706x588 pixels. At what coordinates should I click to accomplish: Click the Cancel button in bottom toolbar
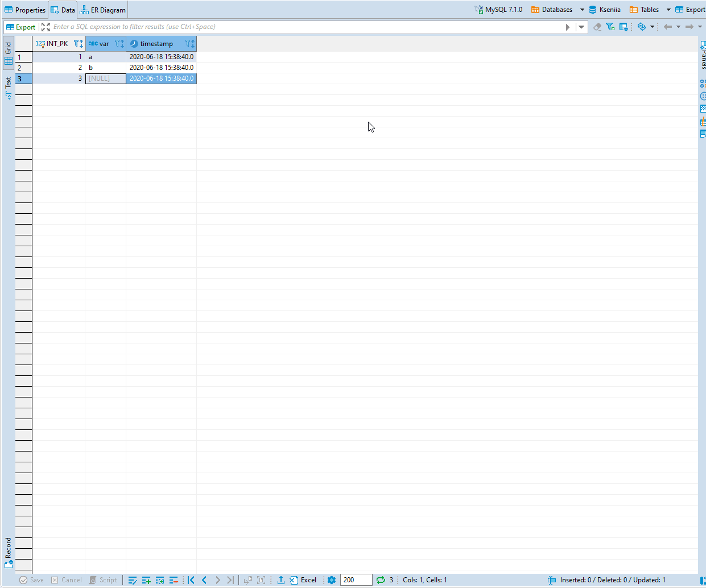(67, 580)
